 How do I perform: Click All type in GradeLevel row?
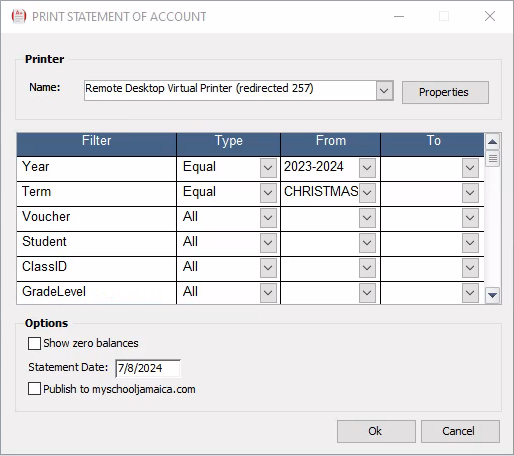coord(190,291)
